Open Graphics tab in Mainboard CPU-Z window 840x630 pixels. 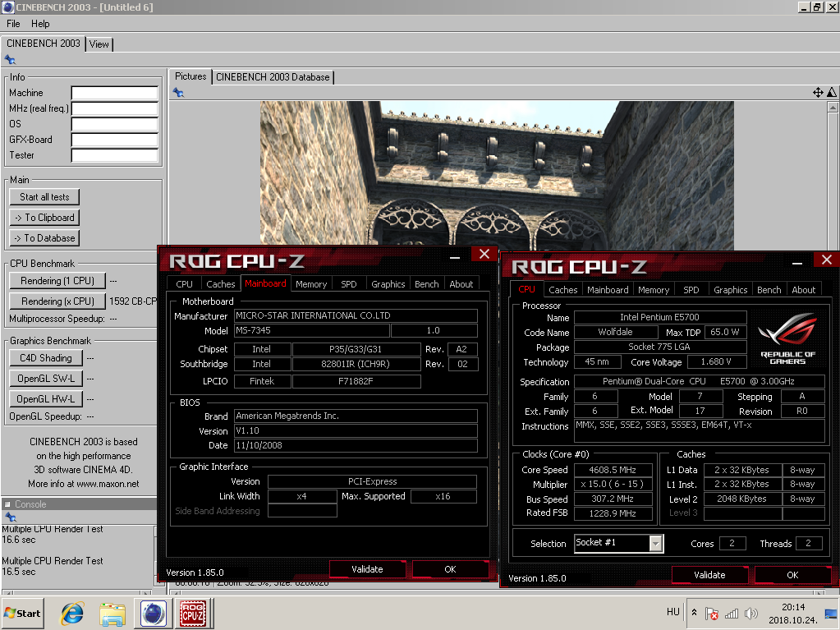pyautogui.click(x=388, y=284)
